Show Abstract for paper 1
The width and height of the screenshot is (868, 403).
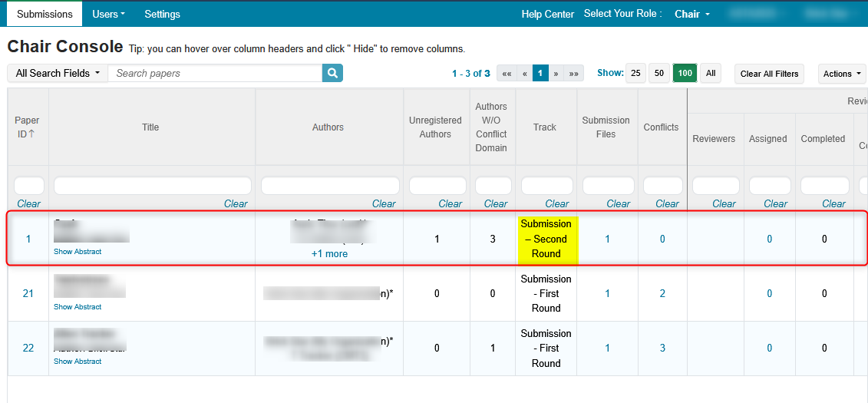pos(78,251)
